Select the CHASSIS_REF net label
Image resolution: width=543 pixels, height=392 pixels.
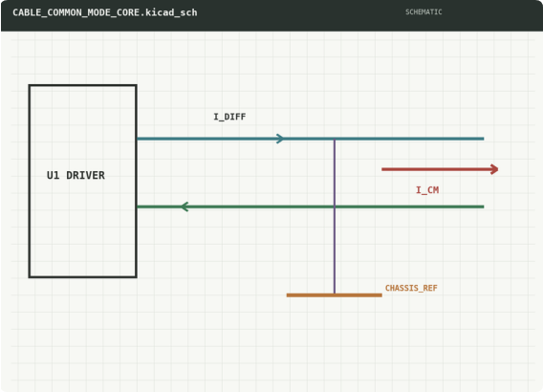411,288
